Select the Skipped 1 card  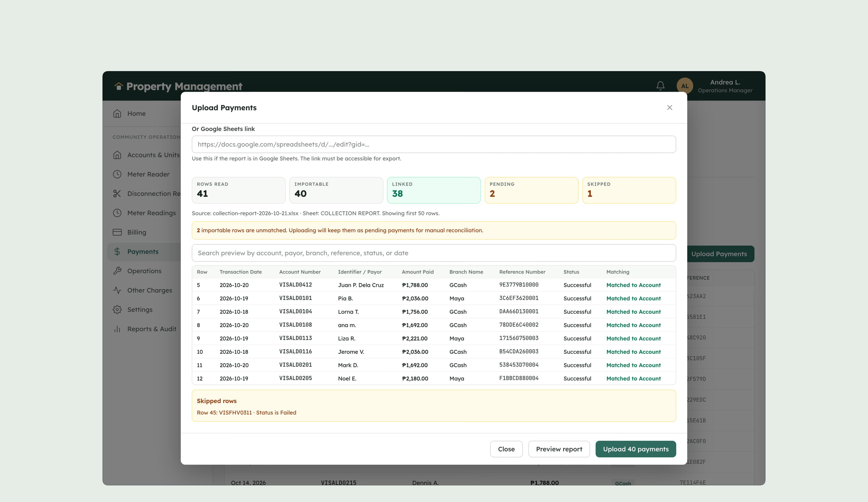(x=629, y=190)
